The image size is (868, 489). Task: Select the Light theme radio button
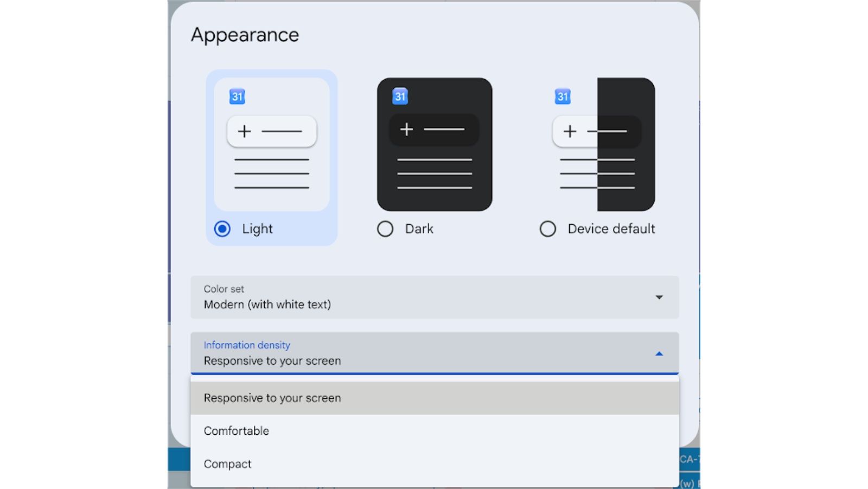[222, 228]
